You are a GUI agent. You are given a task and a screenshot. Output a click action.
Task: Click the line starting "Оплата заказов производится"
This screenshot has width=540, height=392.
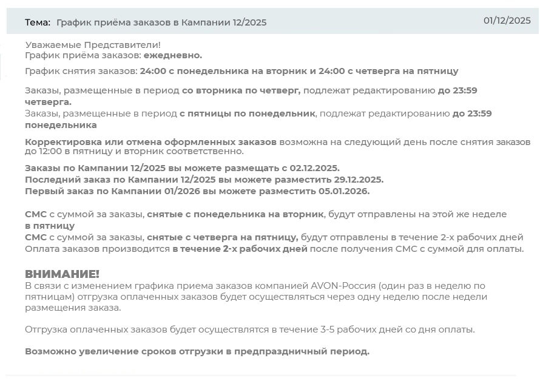tap(274, 249)
